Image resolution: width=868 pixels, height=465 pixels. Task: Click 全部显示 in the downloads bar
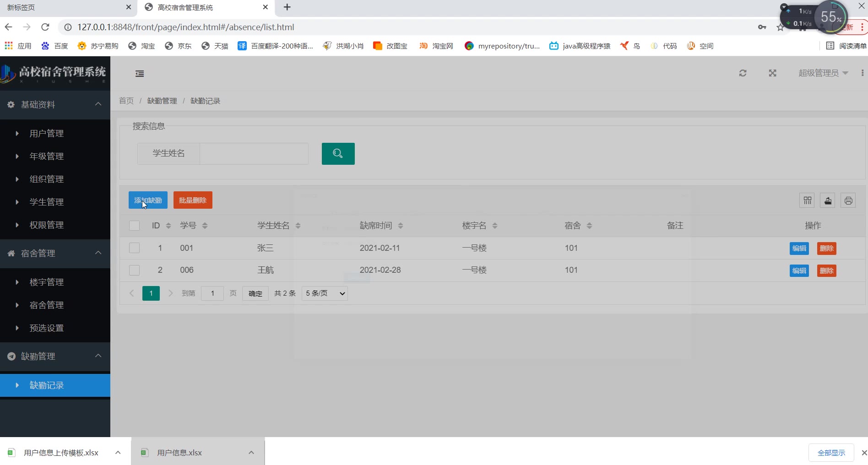831,453
